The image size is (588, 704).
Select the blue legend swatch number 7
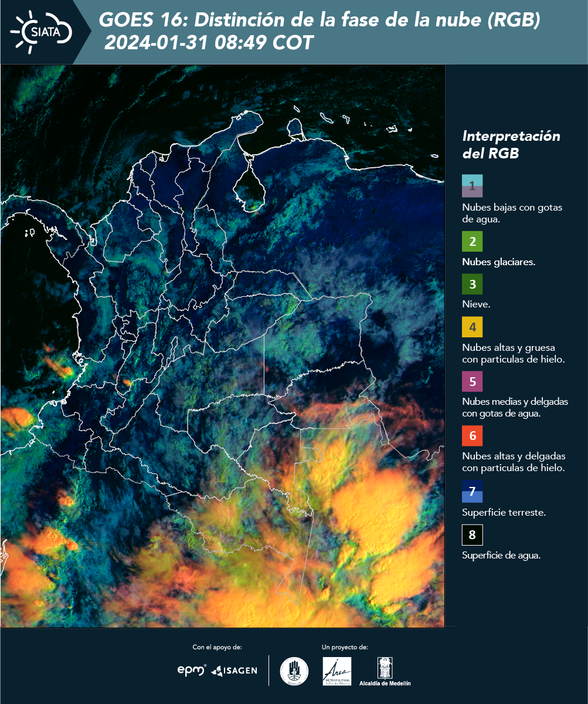[472, 492]
